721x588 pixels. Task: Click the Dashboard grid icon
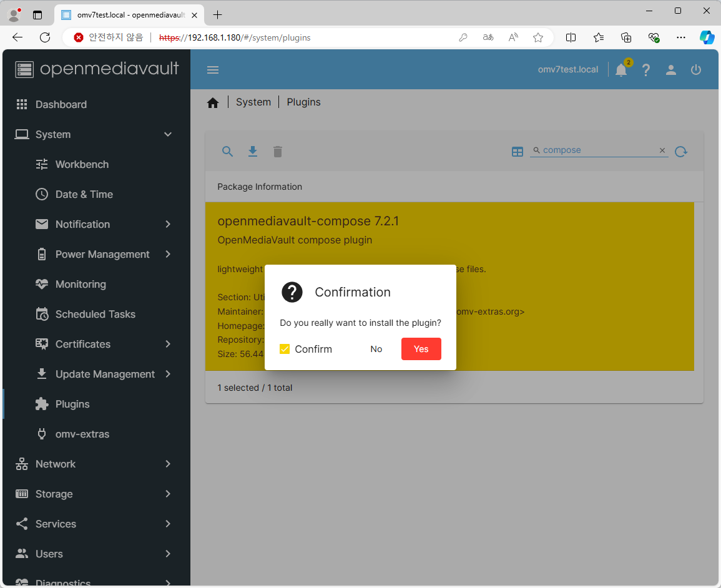[x=22, y=104]
